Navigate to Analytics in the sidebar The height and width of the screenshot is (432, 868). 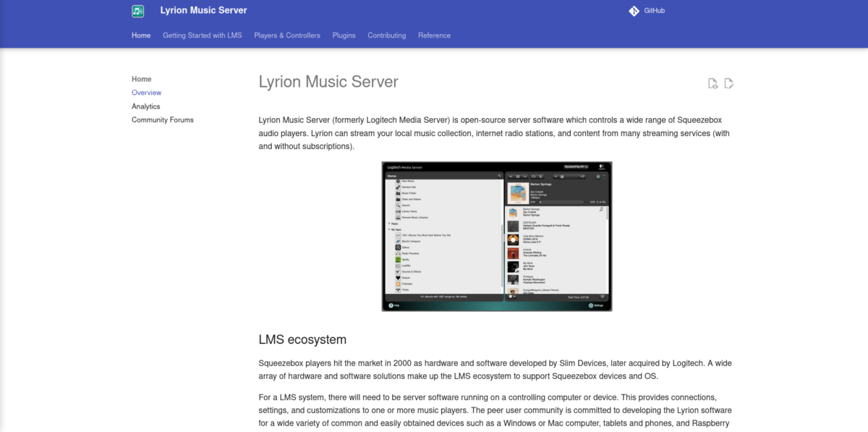(145, 106)
